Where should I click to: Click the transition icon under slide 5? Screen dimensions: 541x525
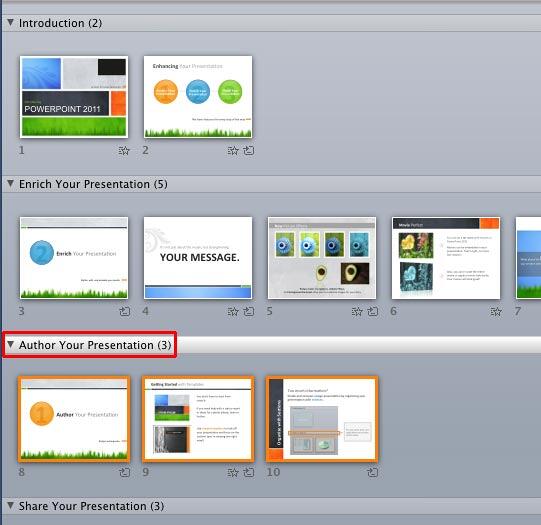pyautogui.click(x=373, y=311)
